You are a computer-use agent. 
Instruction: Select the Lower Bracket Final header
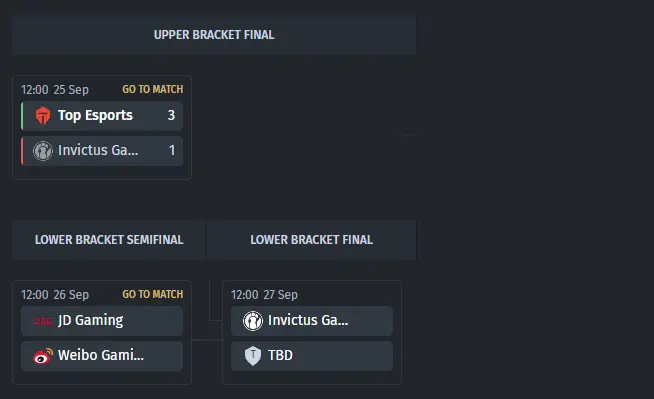click(x=312, y=240)
